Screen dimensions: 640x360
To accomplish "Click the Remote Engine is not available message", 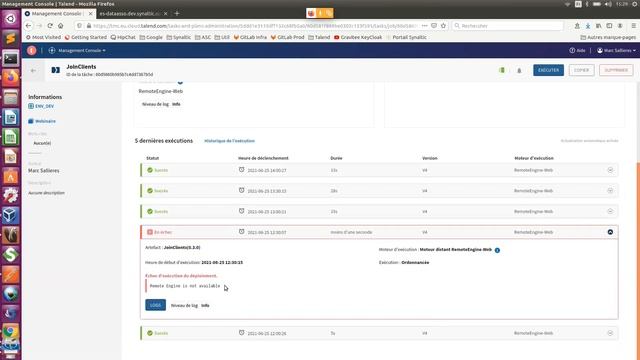I will [x=185, y=286].
